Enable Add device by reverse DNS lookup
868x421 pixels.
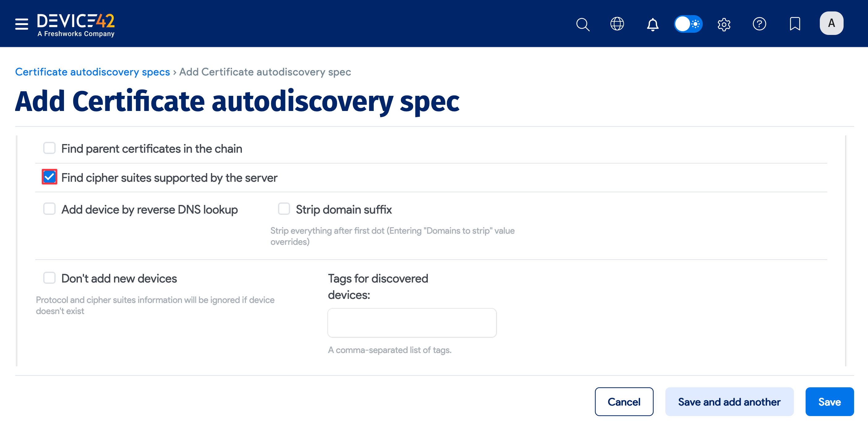coord(49,209)
